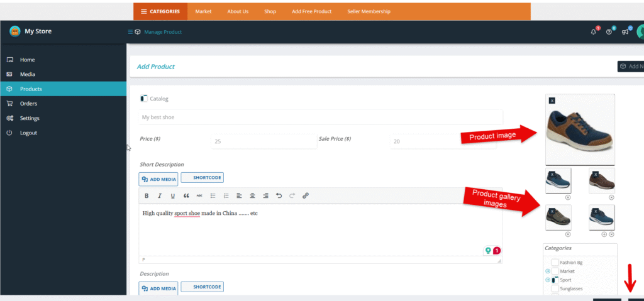Click the Undo arrow in the editor toolbar
Screen dimensions: 644x301
[279, 196]
